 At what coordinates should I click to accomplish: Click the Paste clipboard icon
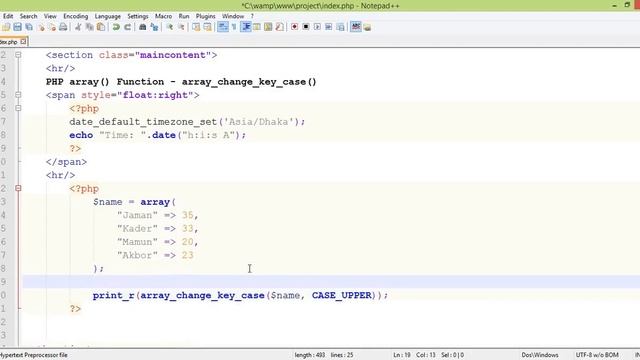coord(101,27)
